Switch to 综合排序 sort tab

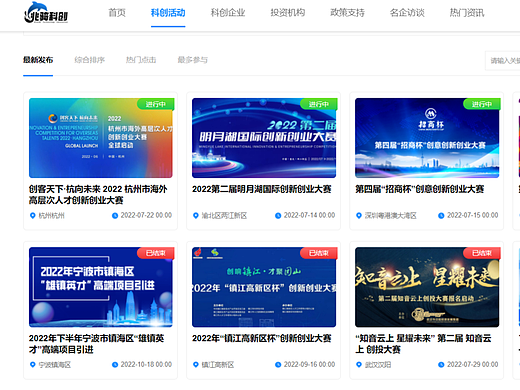coord(90,60)
